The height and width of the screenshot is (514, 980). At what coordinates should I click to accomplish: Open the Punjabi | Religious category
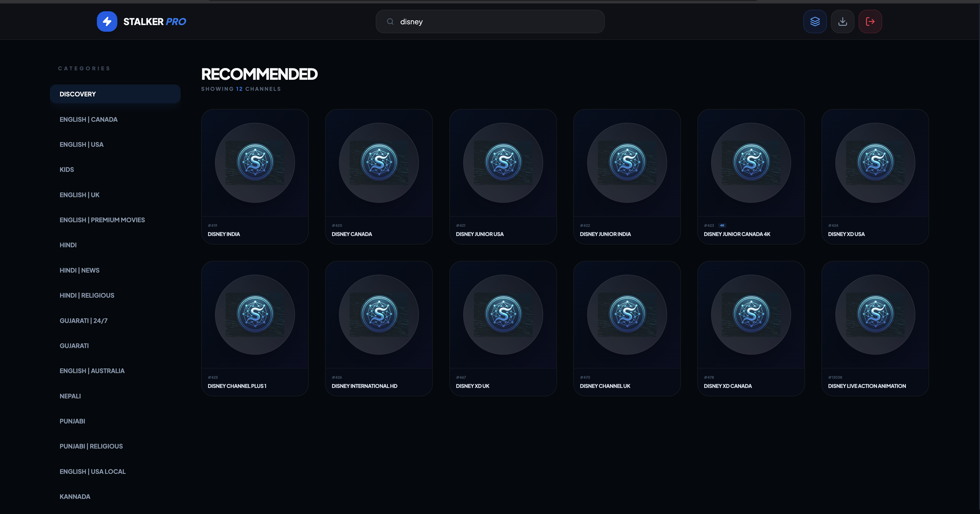115,446
